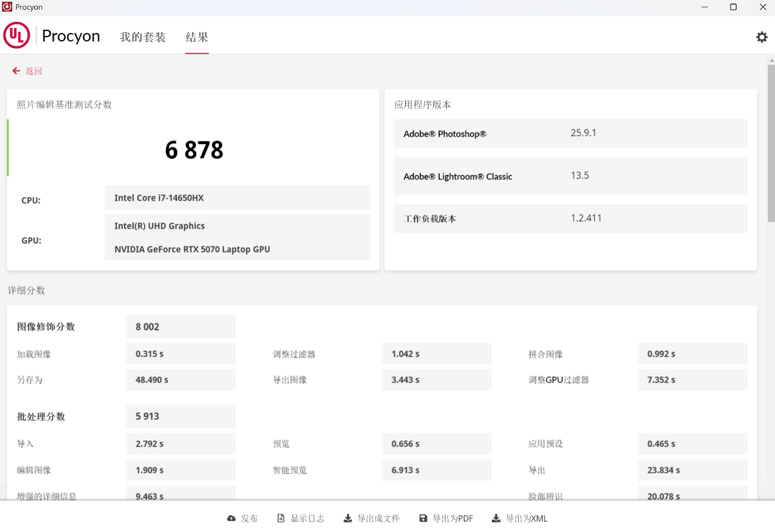Click the 调整GPU过滤器 value 7.352 s
The image size is (775, 532).
point(693,379)
